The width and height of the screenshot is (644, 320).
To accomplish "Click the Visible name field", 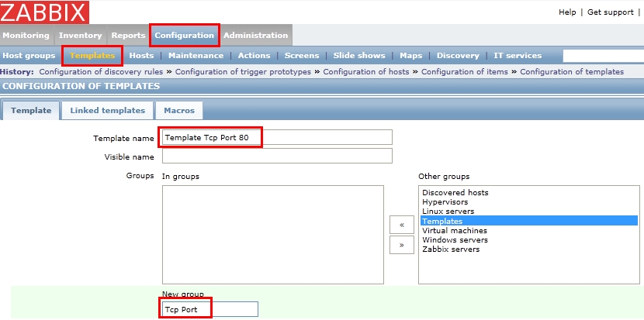I will click(x=277, y=156).
